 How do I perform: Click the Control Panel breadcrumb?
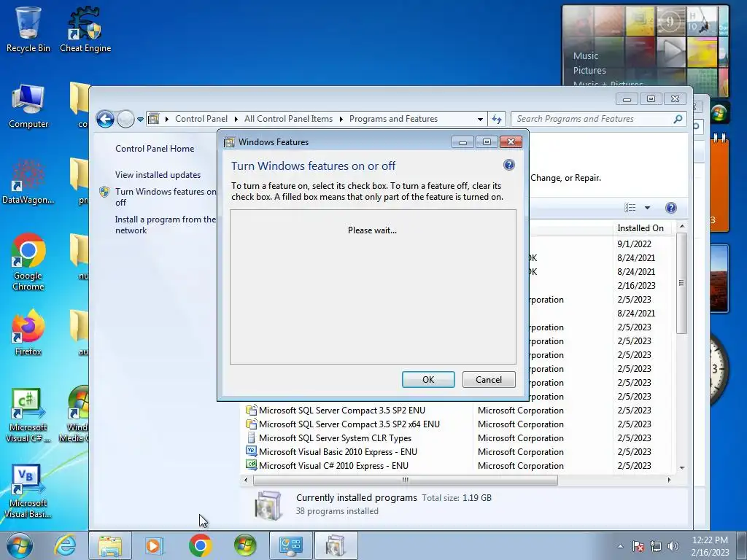[201, 119]
